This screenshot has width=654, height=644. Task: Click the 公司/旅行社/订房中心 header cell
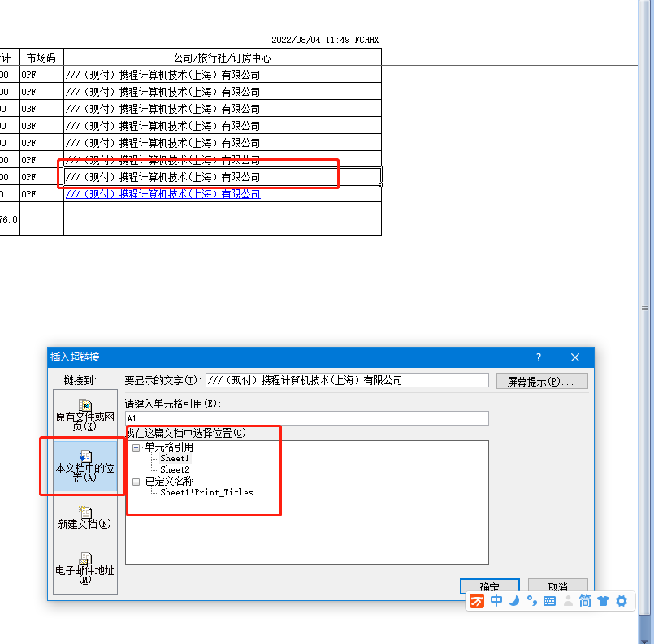tap(223, 58)
